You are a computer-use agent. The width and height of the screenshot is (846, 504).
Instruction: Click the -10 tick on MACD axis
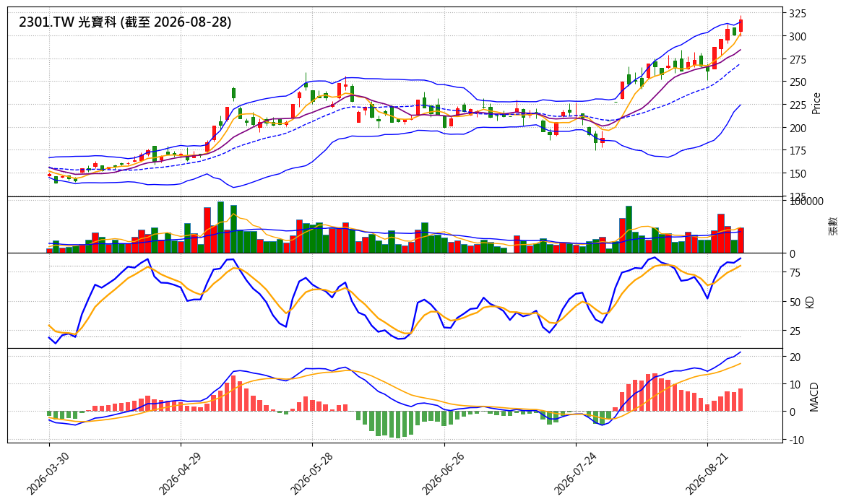tap(795, 440)
